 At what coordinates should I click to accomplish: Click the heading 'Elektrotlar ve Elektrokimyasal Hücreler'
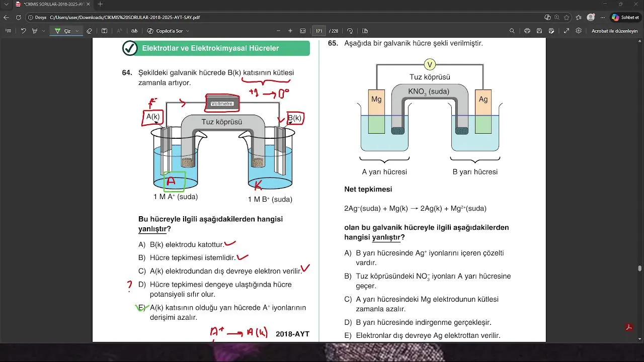coord(210,48)
